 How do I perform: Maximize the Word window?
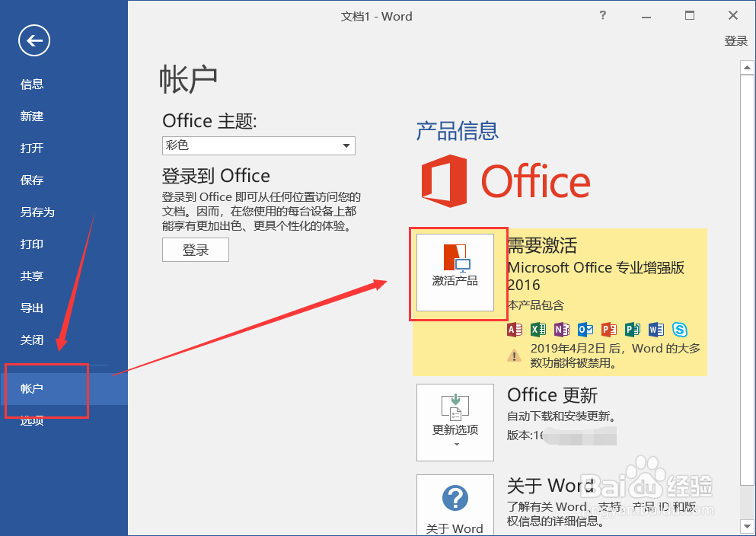[x=690, y=16]
